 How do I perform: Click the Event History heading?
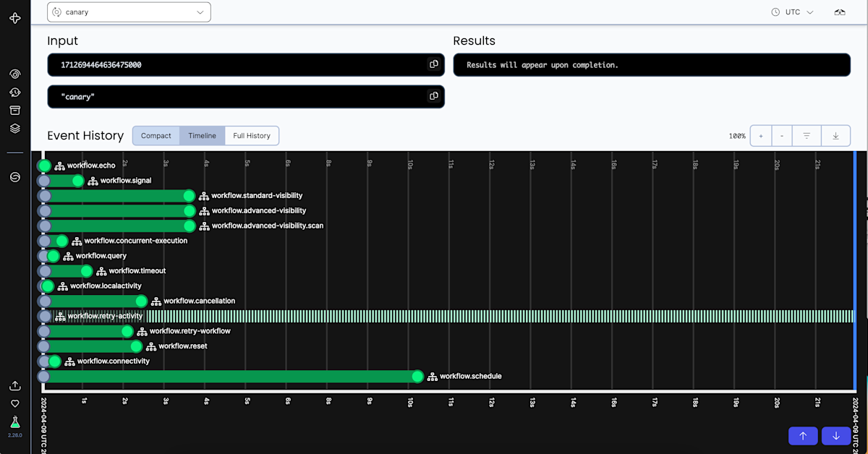point(85,135)
